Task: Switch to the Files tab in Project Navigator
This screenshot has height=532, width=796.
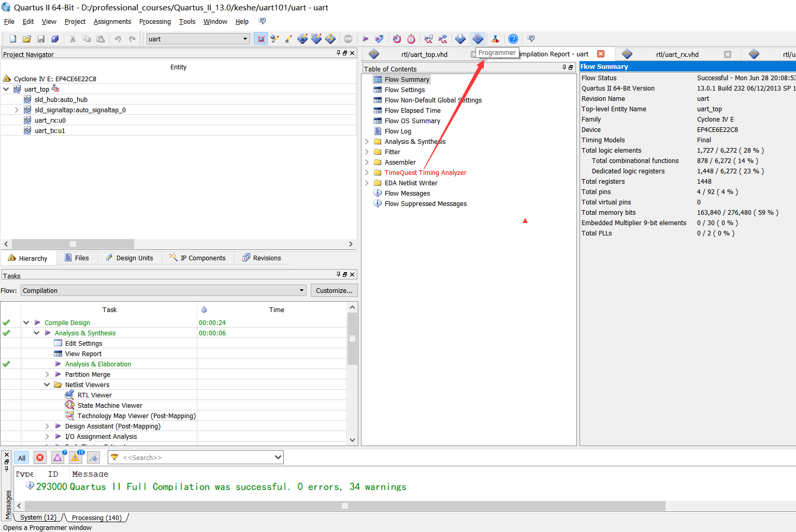Action: pyautogui.click(x=77, y=258)
